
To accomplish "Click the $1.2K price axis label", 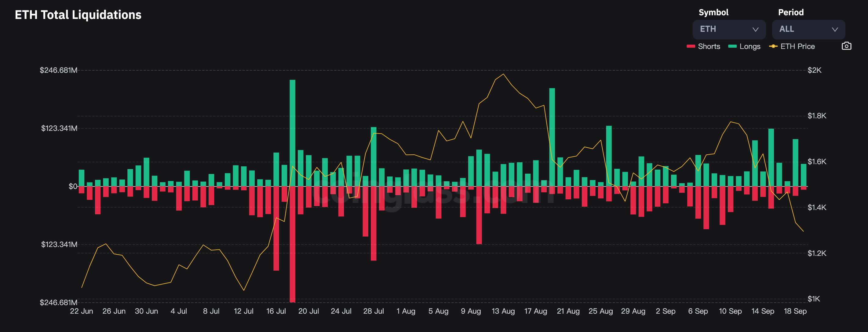I will tap(817, 253).
